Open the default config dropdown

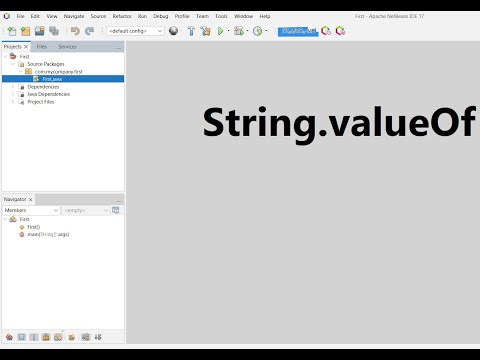pyautogui.click(x=135, y=31)
